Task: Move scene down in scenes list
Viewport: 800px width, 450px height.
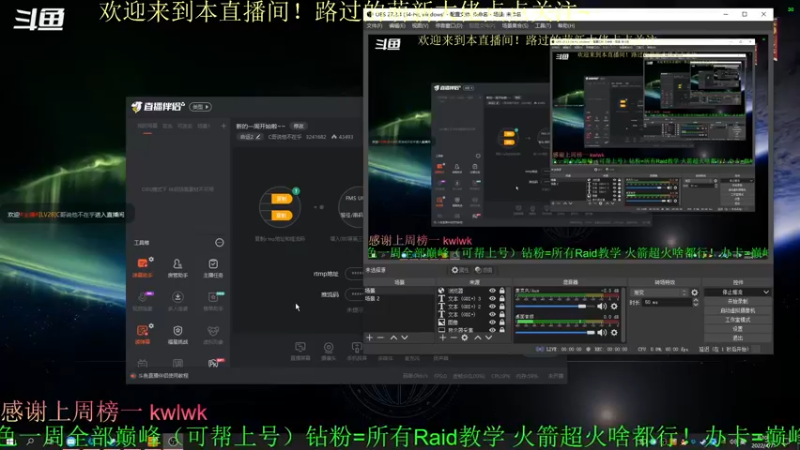Action: tap(405, 338)
